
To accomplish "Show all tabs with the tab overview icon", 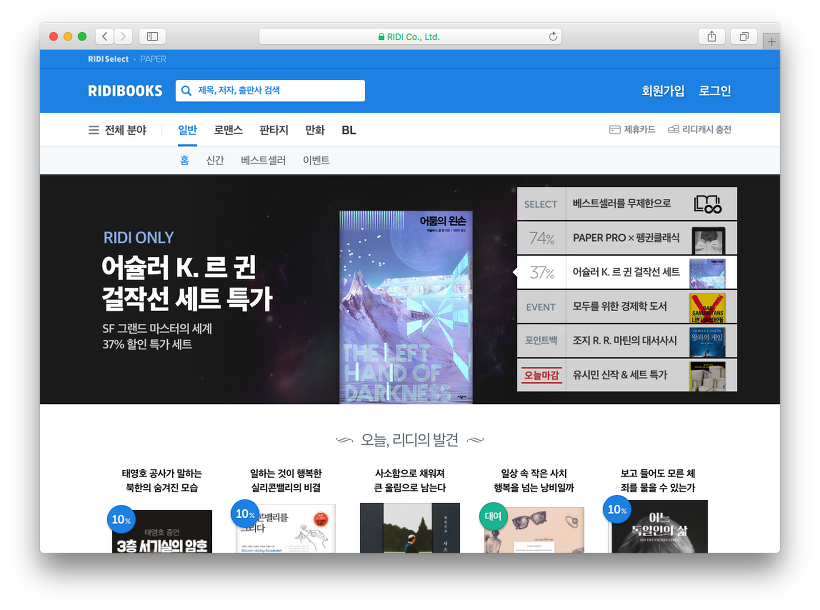I will tap(744, 36).
